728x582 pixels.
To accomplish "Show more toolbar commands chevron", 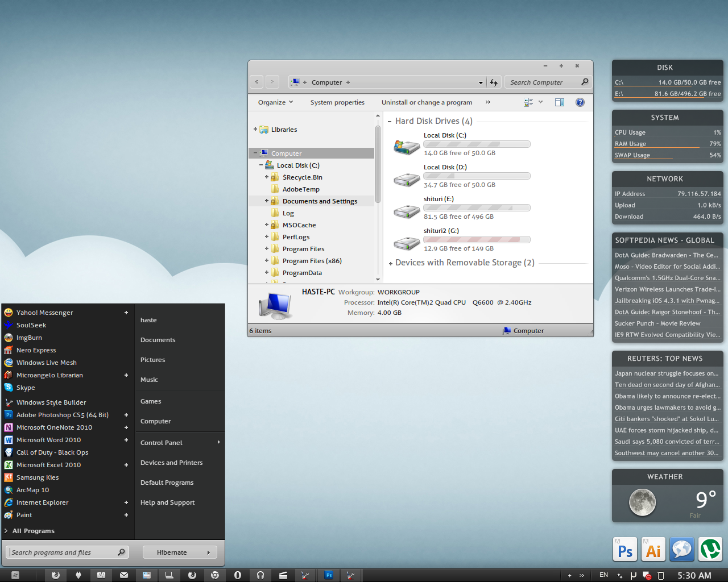I will pos(487,102).
